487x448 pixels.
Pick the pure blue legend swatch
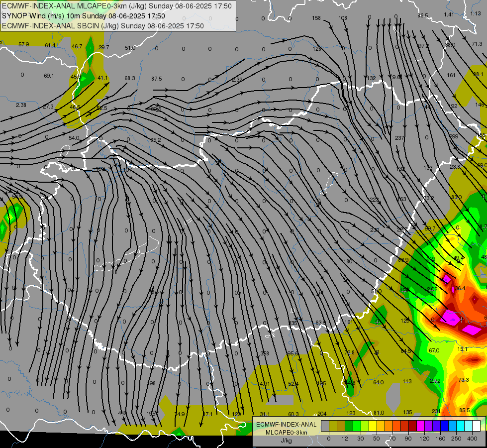coord(444,426)
